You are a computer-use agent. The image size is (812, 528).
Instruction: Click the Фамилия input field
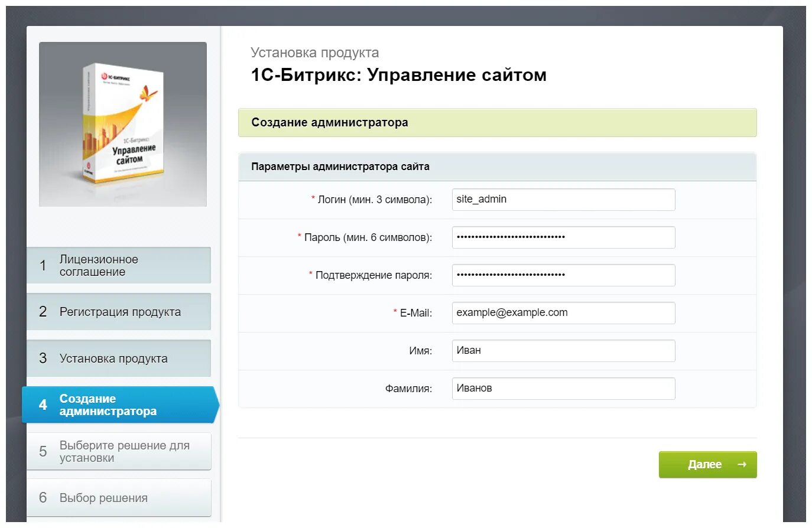563,389
